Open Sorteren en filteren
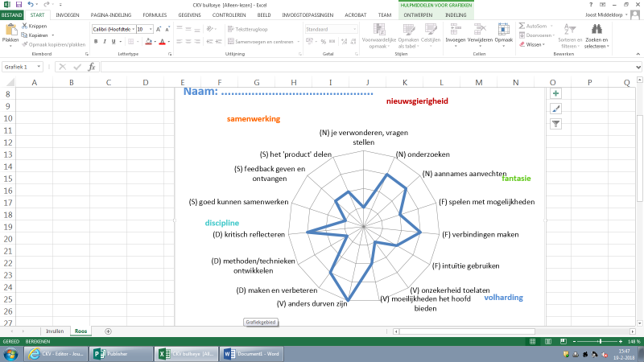644x362 pixels. coord(570,35)
